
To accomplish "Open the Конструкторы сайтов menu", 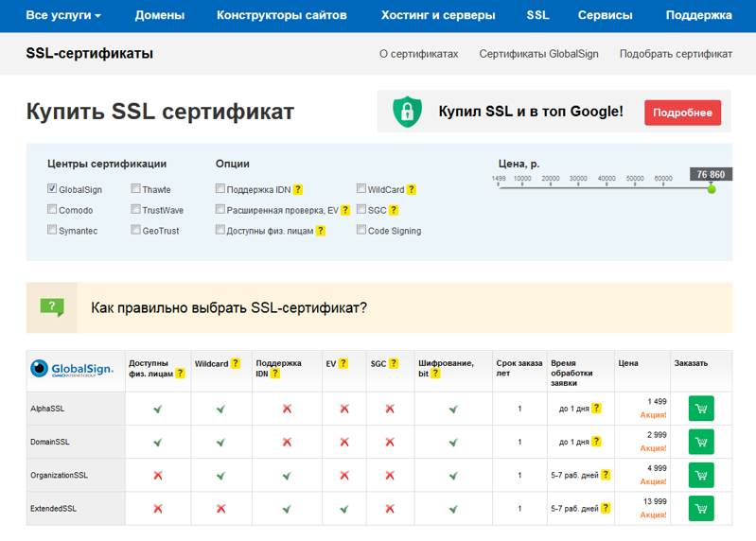I will tap(282, 15).
